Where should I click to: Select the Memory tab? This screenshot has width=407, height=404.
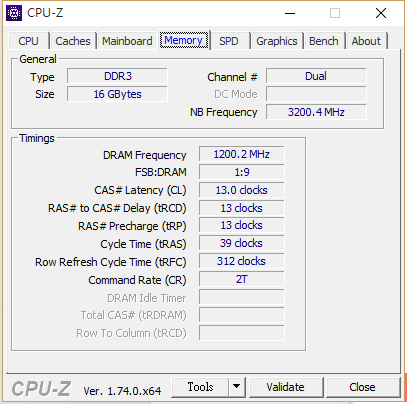point(183,40)
